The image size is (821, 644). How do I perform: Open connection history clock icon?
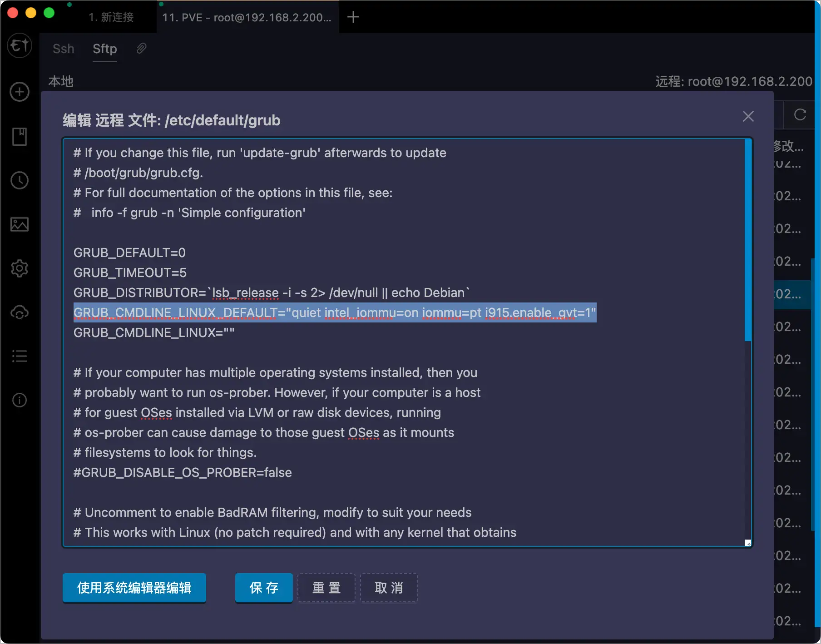pos(20,181)
